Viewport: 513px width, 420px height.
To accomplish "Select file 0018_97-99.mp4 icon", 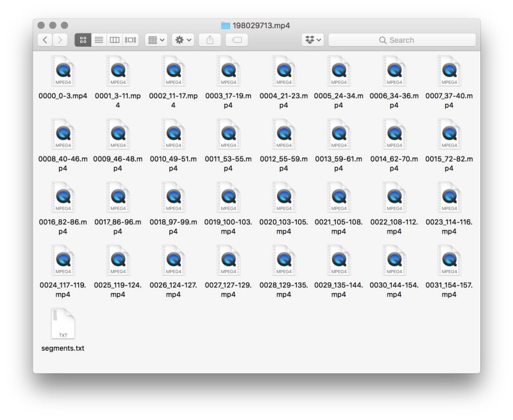I will (x=173, y=197).
